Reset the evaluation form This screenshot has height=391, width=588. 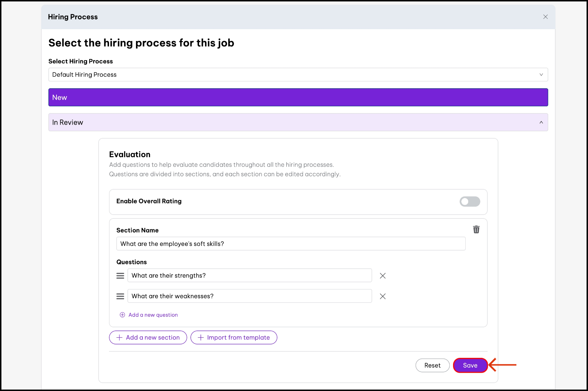(x=432, y=365)
